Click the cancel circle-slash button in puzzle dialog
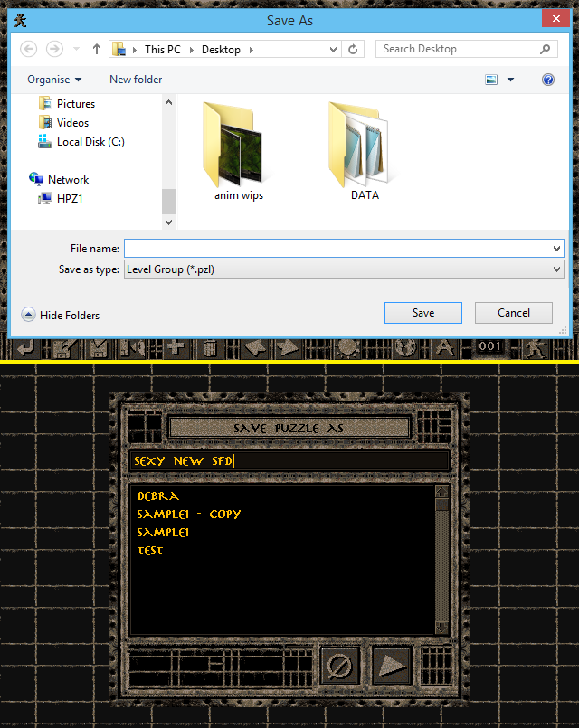Image resolution: width=579 pixels, height=728 pixels. pos(340,666)
